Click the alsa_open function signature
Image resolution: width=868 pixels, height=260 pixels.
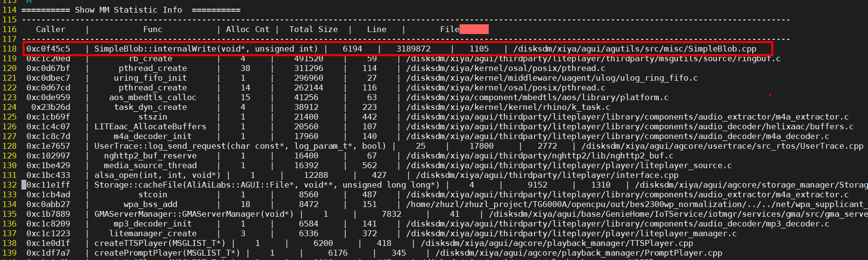pyautogui.click(x=158, y=175)
